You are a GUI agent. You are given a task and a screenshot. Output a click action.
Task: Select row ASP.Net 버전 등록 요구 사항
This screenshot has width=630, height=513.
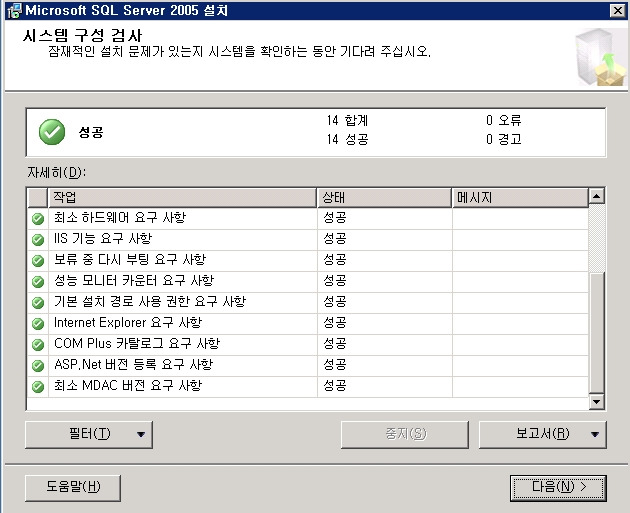[308, 366]
